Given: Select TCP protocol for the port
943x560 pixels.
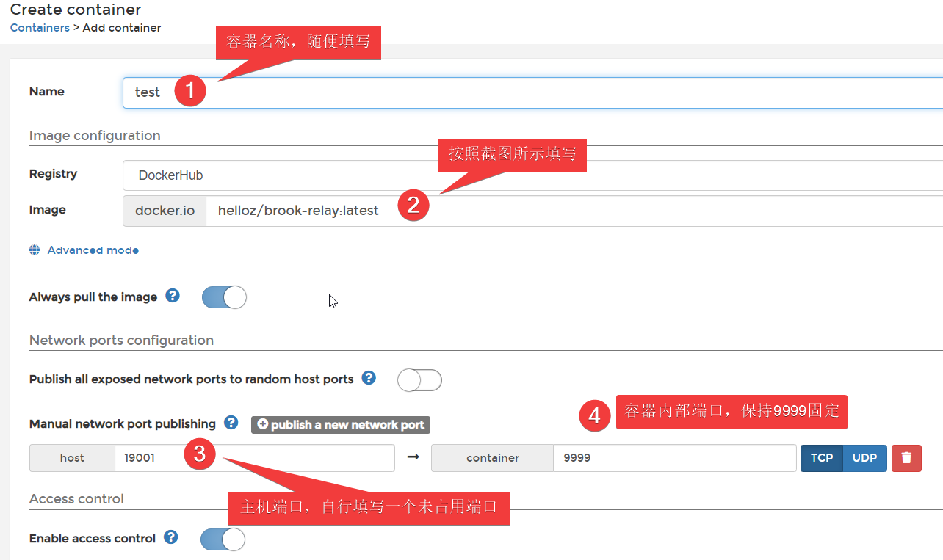Looking at the screenshot, I should (821, 458).
